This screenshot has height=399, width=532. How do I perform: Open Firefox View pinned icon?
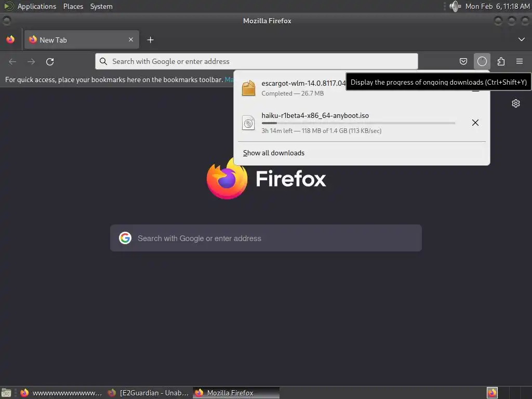[x=10, y=39]
